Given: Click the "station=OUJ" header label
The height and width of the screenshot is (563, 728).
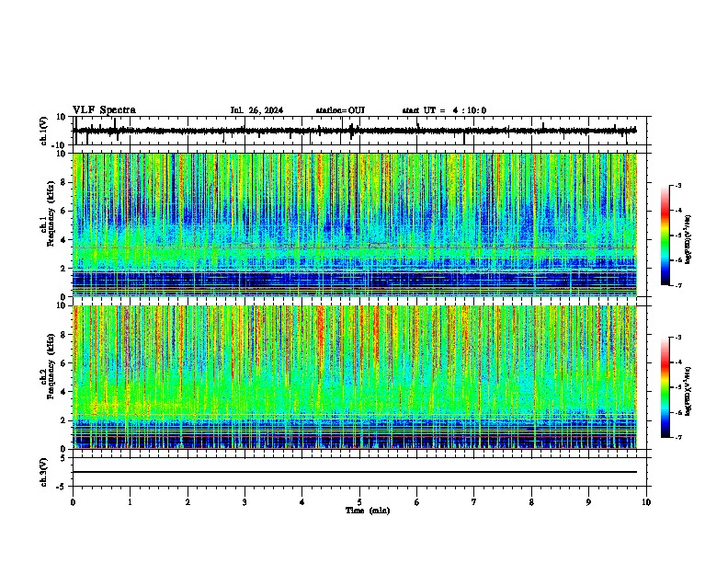Looking at the screenshot, I should pos(340,110).
